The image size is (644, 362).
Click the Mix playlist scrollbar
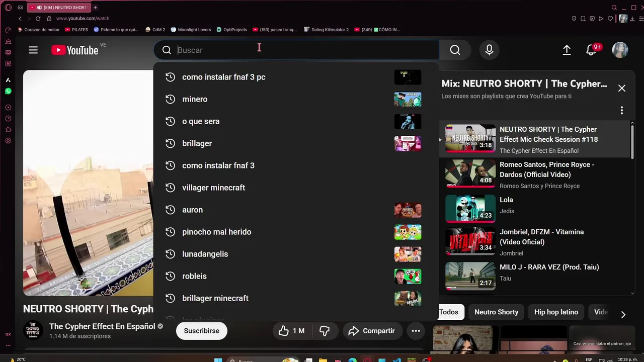tap(632, 142)
